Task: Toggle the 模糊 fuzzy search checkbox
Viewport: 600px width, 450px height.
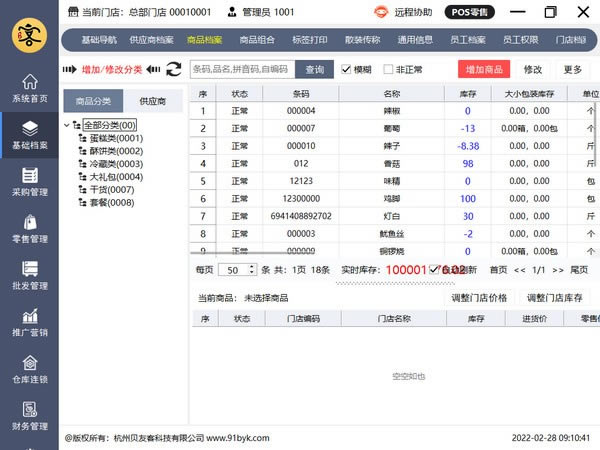Action: click(347, 70)
